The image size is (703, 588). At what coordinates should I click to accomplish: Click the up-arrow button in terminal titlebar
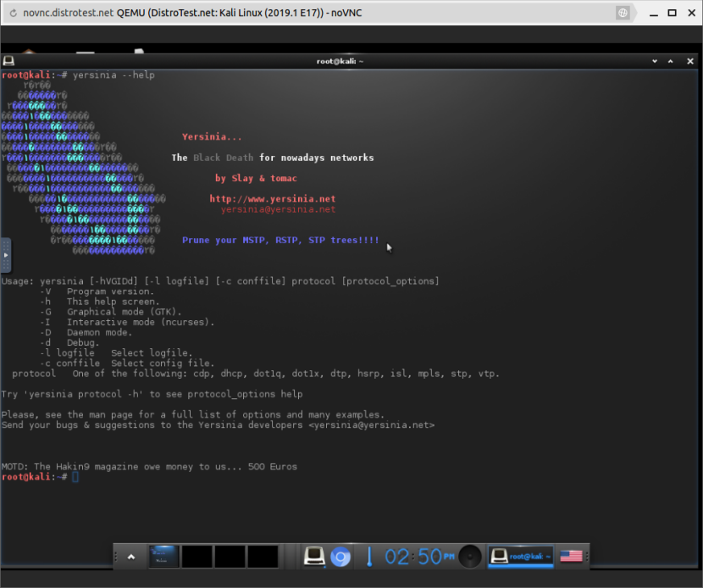pyautogui.click(x=670, y=61)
